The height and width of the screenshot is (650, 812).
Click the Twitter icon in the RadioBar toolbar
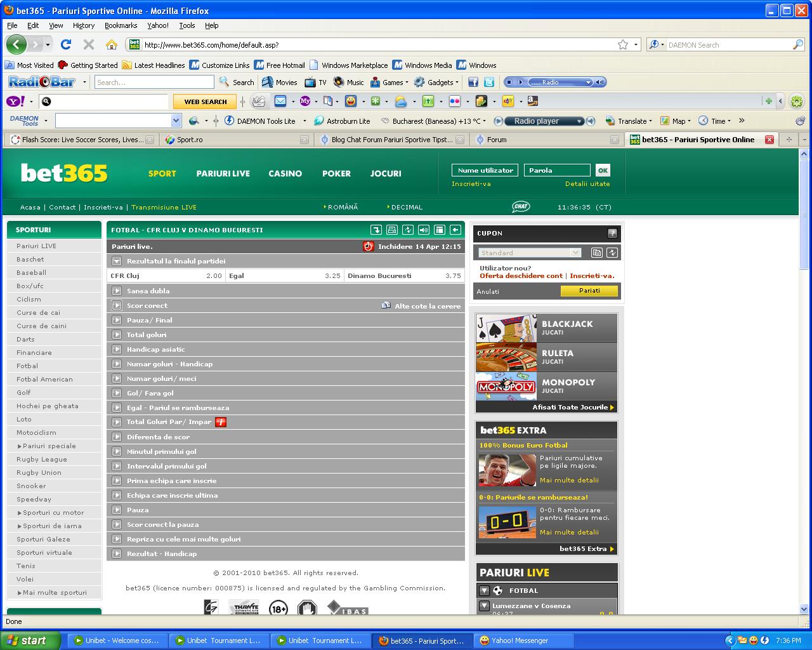489,82
